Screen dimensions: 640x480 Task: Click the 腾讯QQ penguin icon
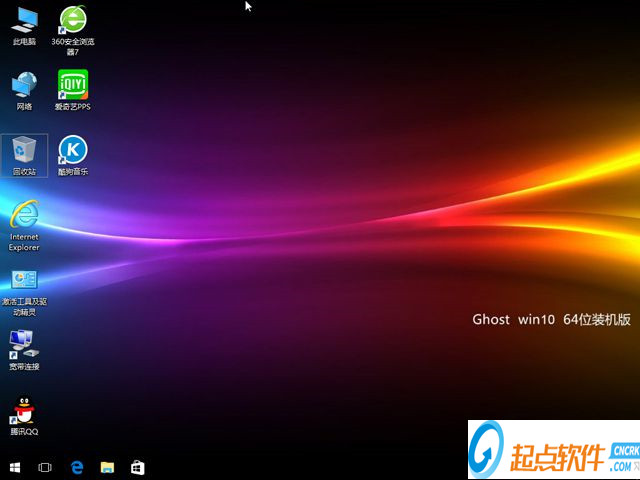coord(24,410)
